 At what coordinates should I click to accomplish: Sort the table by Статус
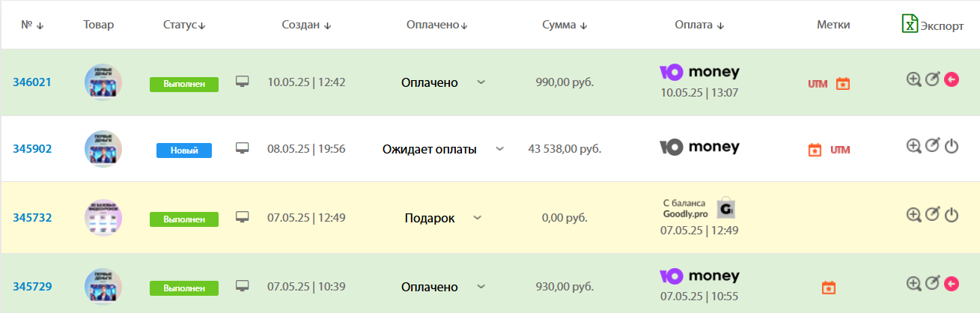184,25
